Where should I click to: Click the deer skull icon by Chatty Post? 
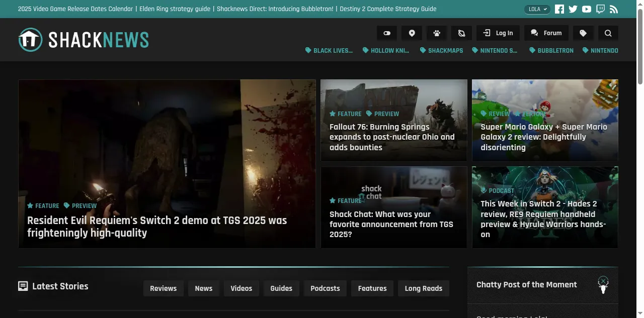[603, 285]
